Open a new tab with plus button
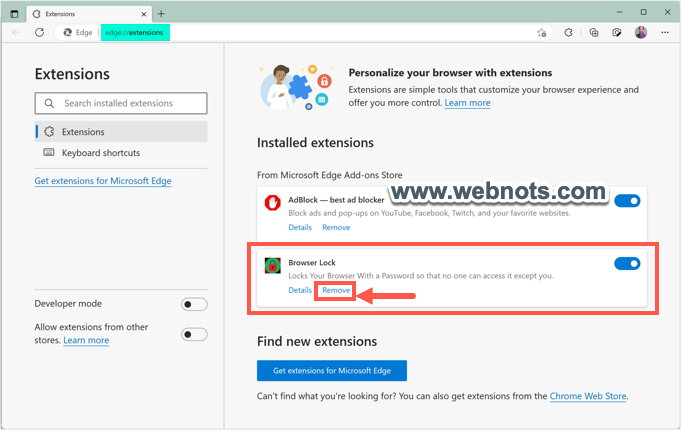 (x=162, y=13)
